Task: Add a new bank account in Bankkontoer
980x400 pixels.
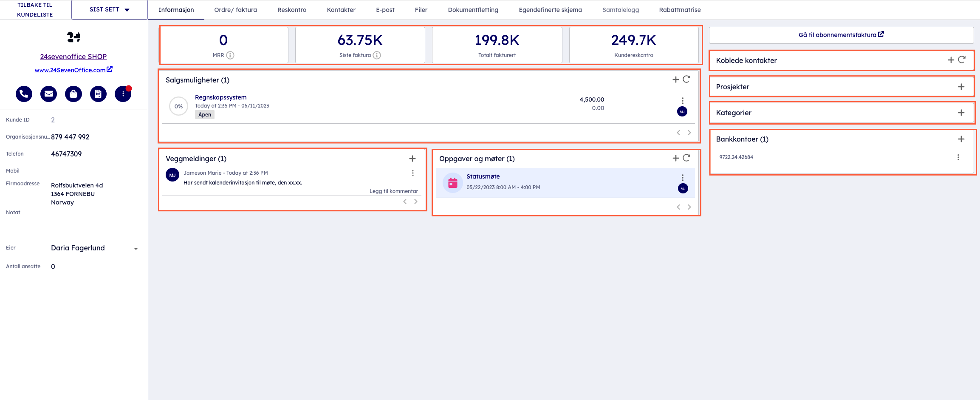Action: click(961, 139)
